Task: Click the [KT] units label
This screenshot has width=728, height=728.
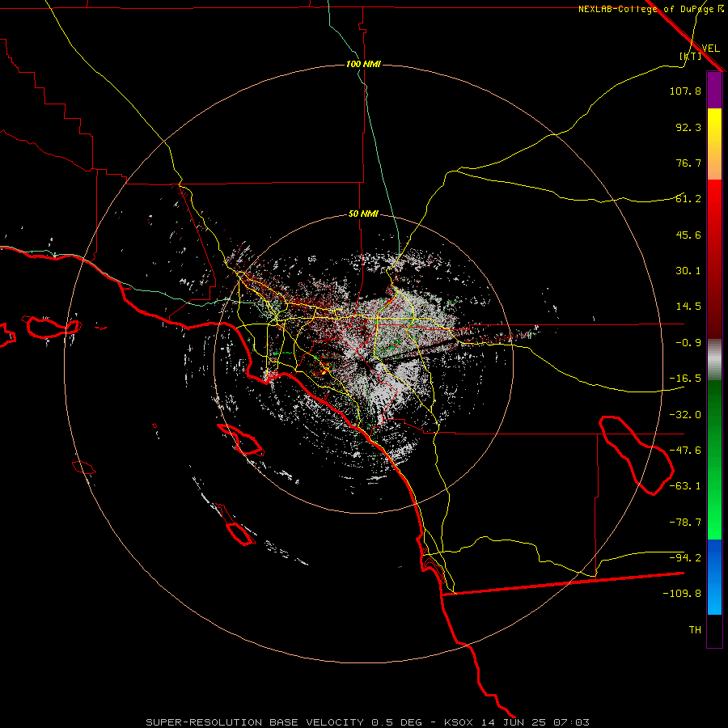Action: tap(691, 56)
